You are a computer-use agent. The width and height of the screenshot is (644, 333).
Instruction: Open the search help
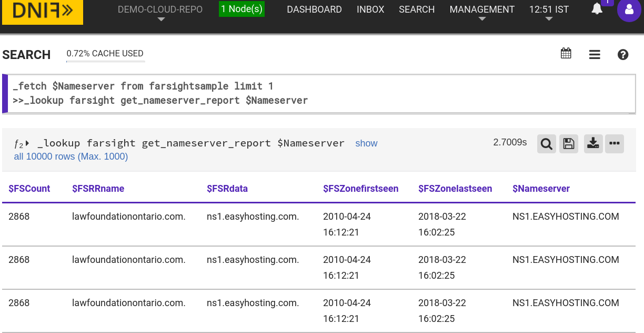pos(623,54)
